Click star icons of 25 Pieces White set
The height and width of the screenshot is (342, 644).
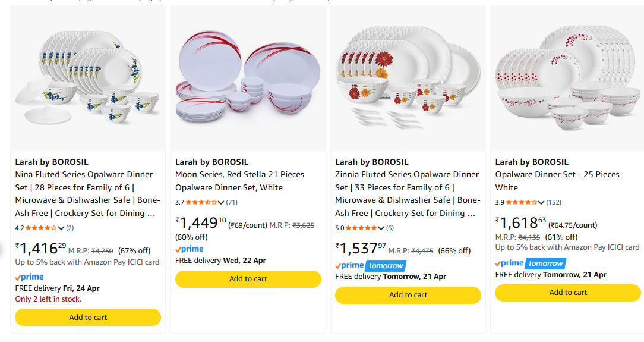(521, 202)
